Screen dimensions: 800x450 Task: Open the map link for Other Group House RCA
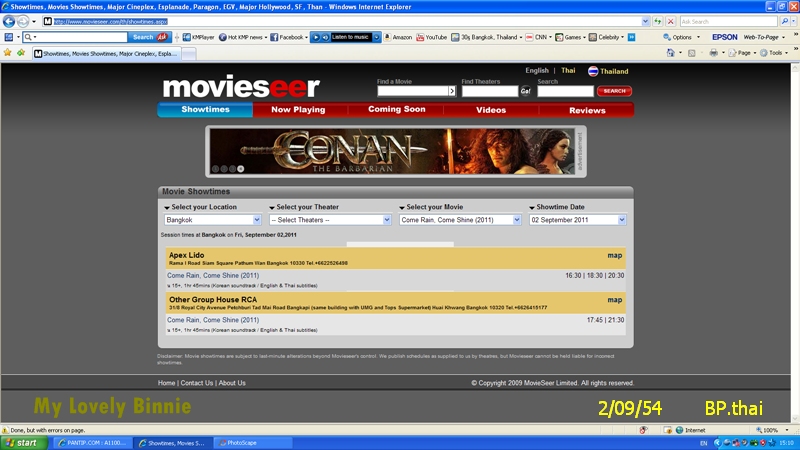pyautogui.click(x=614, y=300)
